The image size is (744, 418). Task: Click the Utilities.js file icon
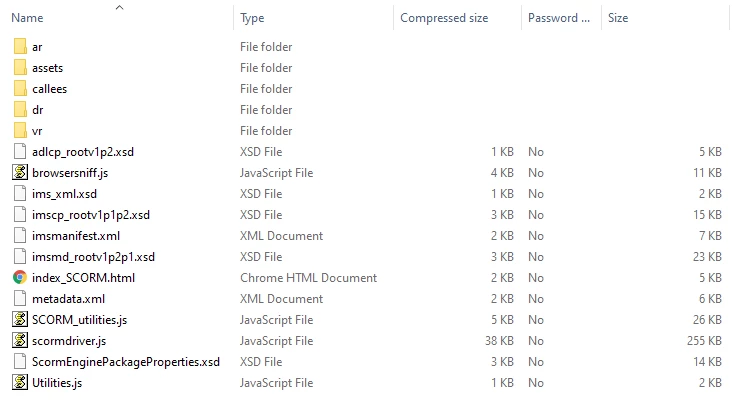20,383
